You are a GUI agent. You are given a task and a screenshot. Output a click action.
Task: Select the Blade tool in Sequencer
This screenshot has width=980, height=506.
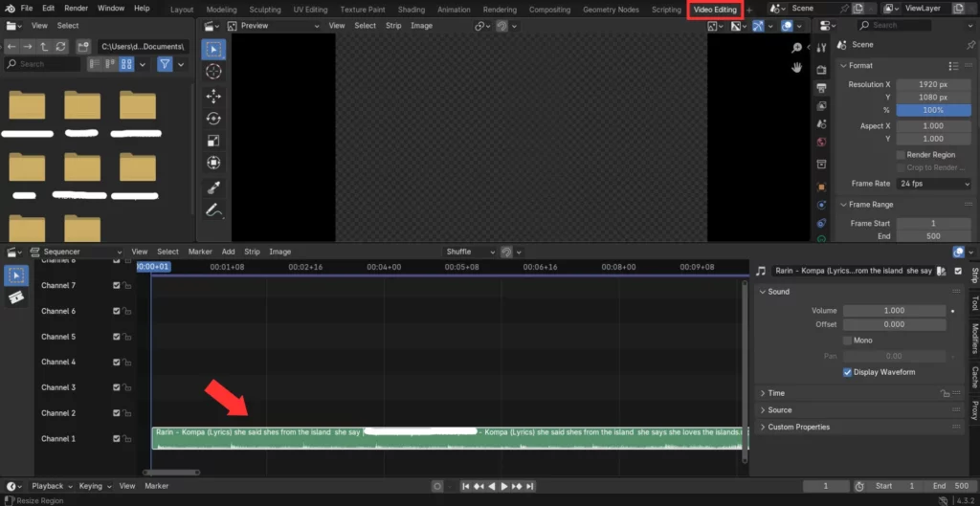click(16, 297)
